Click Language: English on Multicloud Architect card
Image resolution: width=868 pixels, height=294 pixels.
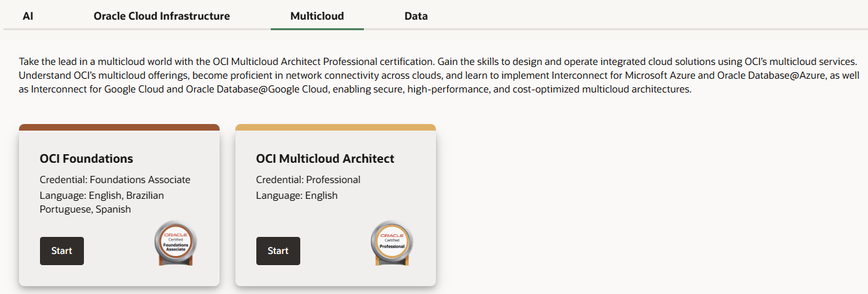297,196
